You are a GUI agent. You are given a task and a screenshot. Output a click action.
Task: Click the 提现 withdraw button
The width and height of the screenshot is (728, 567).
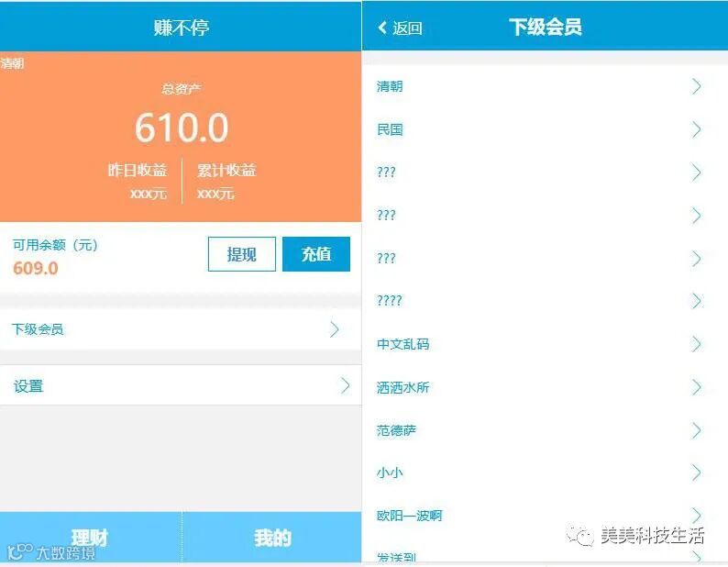[x=242, y=254]
